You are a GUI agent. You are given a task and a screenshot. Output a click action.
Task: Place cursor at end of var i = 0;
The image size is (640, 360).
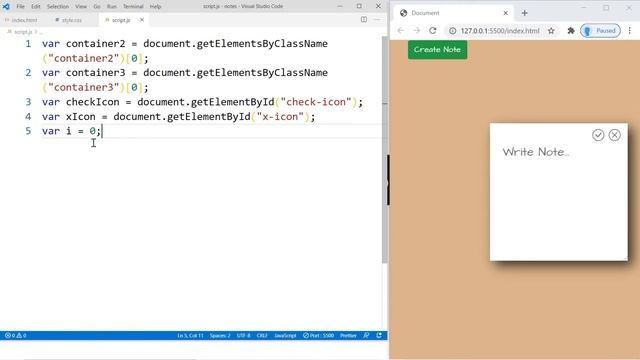click(x=101, y=131)
